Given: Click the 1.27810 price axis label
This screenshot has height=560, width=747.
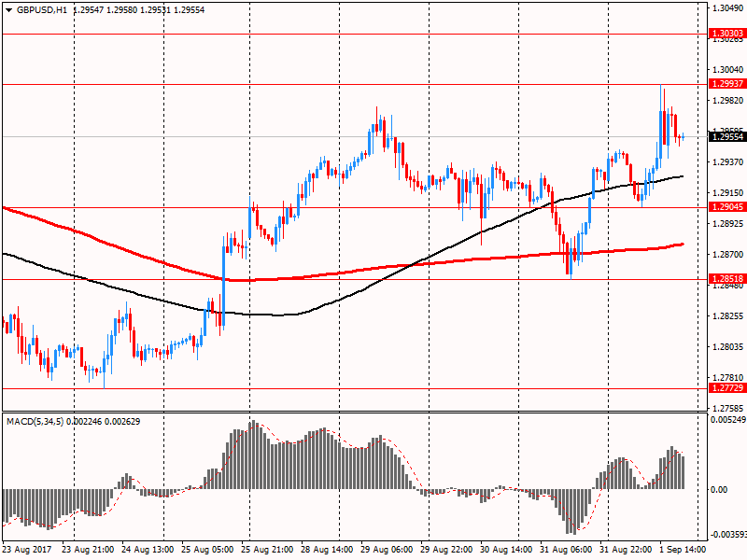Looking at the screenshot, I should tap(728, 378).
